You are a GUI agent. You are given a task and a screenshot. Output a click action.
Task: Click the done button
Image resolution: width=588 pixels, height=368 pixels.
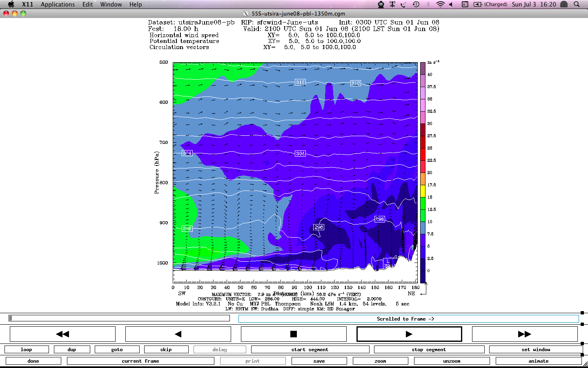(x=33, y=361)
